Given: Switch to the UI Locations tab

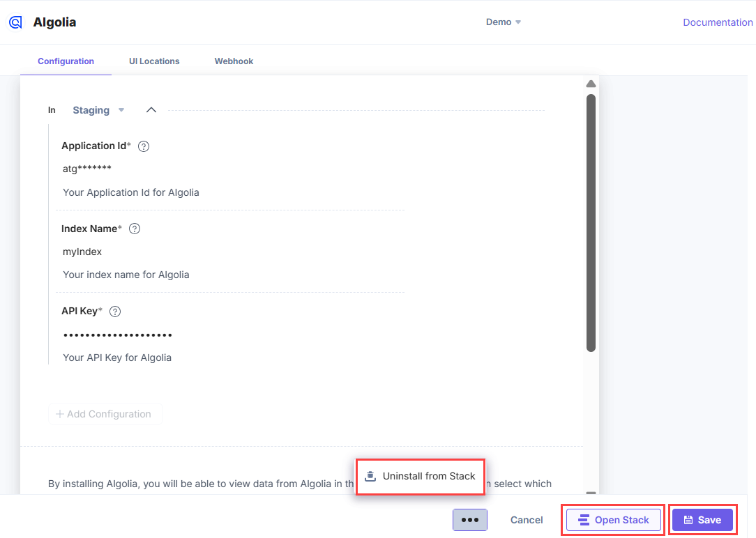Looking at the screenshot, I should [154, 61].
